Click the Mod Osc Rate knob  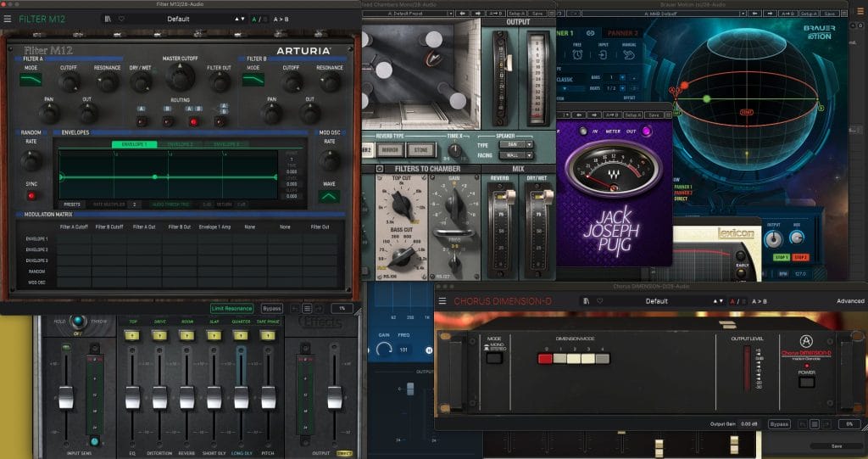pyautogui.click(x=330, y=160)
